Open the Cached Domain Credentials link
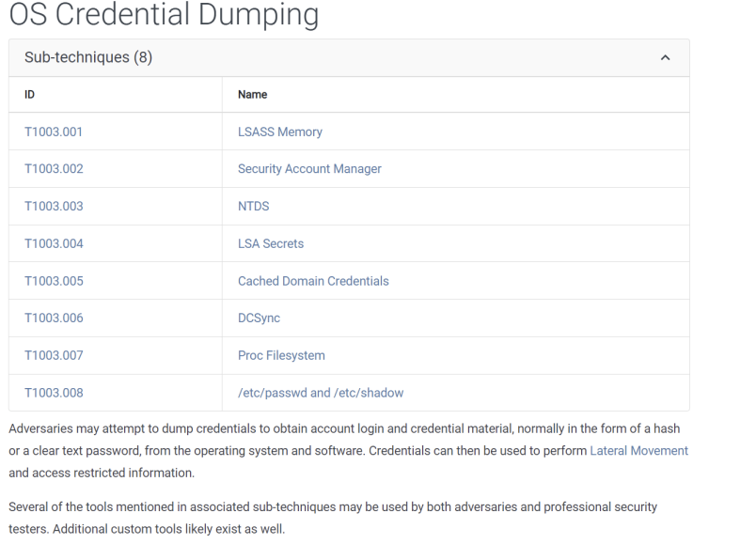The height and width of the screenshot is (544, 756). [x=313, y=281]
